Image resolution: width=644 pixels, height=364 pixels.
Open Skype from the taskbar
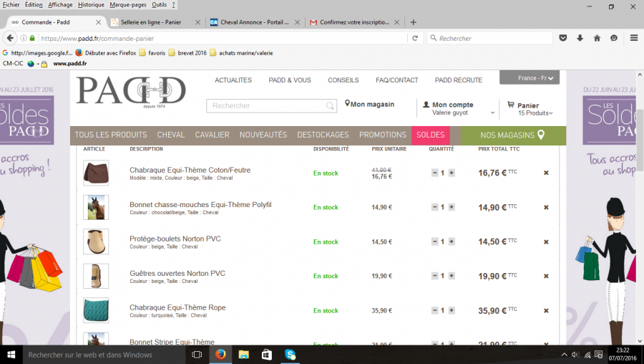(290, 355)
